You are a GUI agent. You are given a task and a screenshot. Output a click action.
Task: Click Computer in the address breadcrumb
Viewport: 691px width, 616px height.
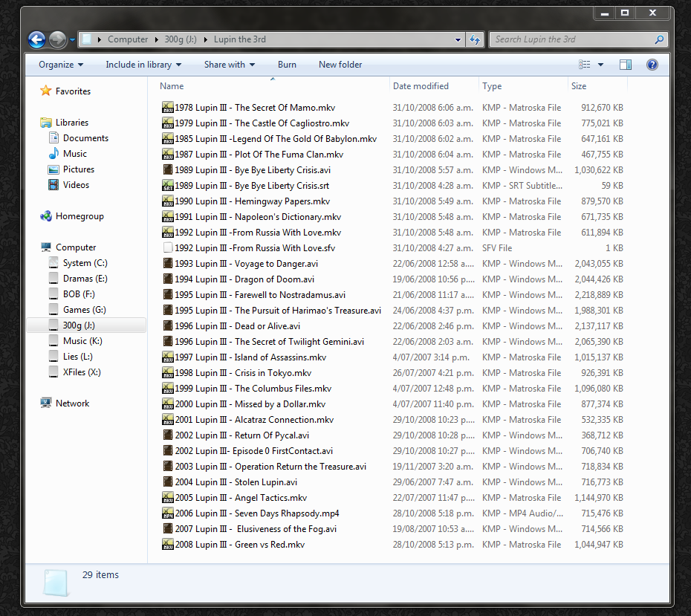pyautogui.click(x=128, y=39)
